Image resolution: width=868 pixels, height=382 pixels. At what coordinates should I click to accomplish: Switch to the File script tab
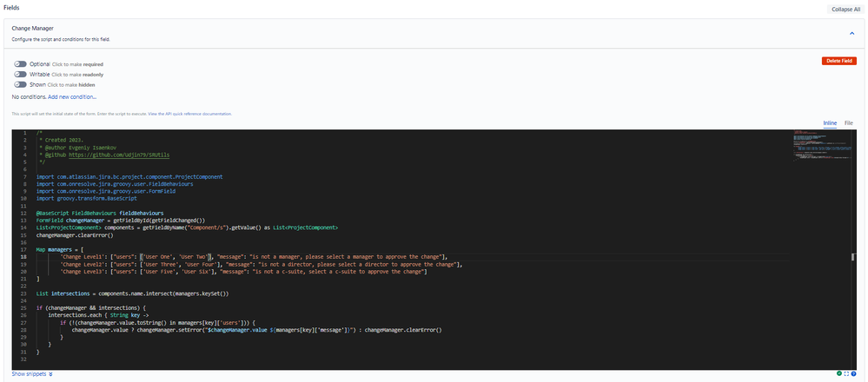849,122
